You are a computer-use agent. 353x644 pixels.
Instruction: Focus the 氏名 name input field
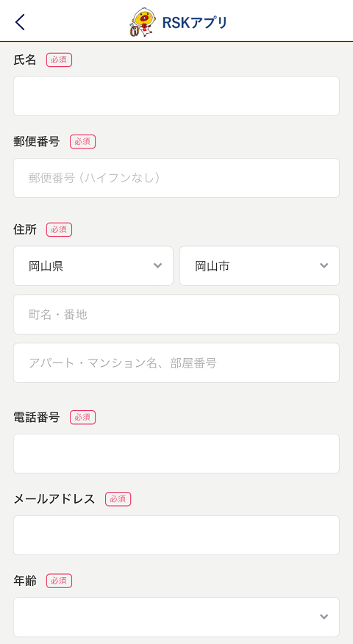pyautogui.click(x=176, y=96)
